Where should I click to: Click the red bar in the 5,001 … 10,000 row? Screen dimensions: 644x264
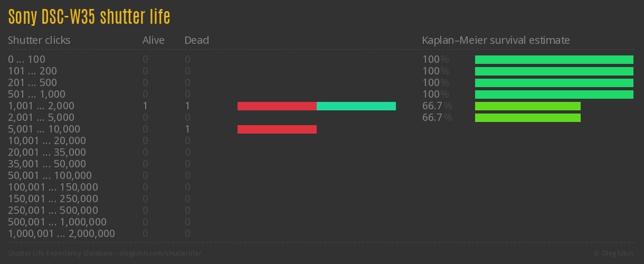tap(277, 129)
